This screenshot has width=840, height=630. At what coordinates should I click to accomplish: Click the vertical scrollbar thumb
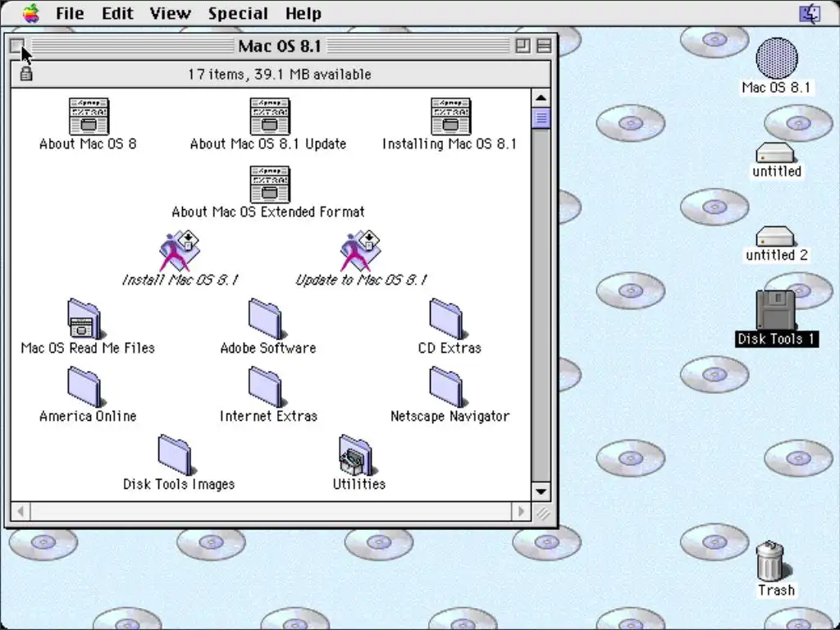(541, 118)
